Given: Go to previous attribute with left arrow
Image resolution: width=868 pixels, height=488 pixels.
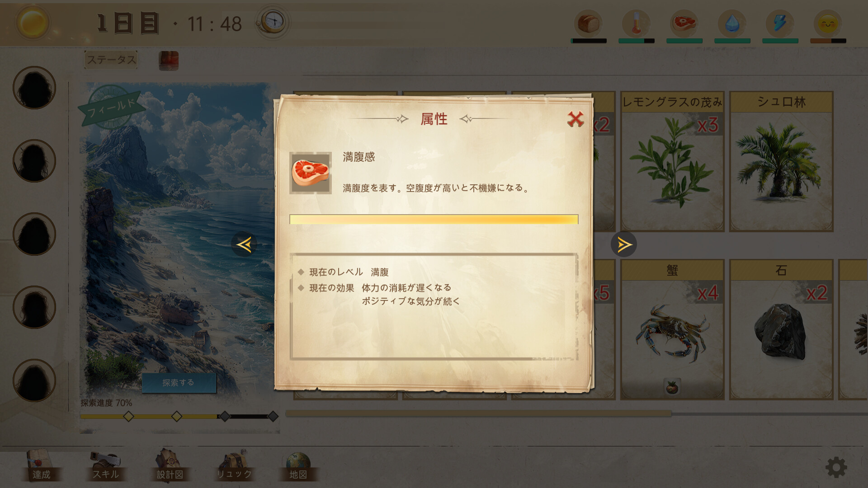Looking at the screenshot, I should click(x=244, y=244).
